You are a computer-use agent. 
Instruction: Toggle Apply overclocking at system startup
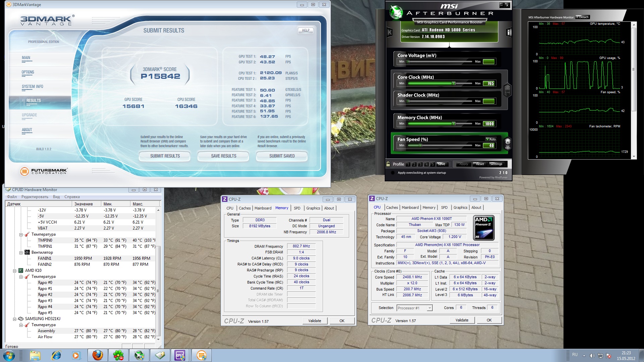tap(393, 173)
